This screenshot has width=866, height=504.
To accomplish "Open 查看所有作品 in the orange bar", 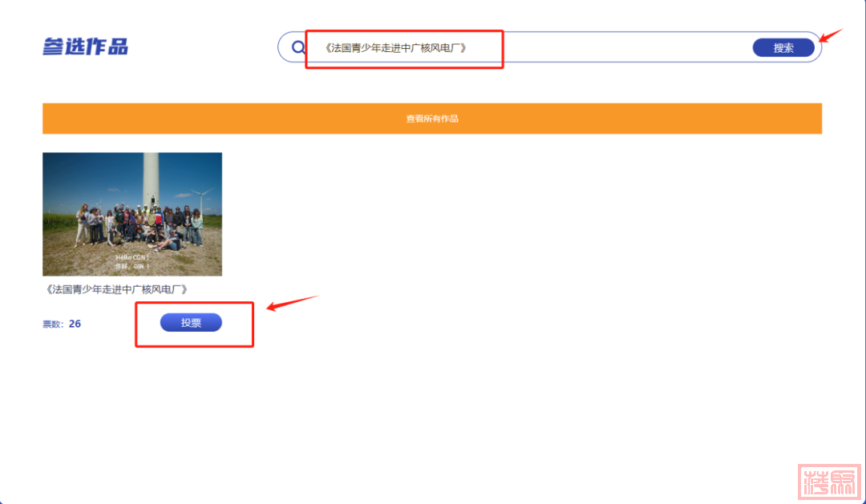I will [431, 119].
